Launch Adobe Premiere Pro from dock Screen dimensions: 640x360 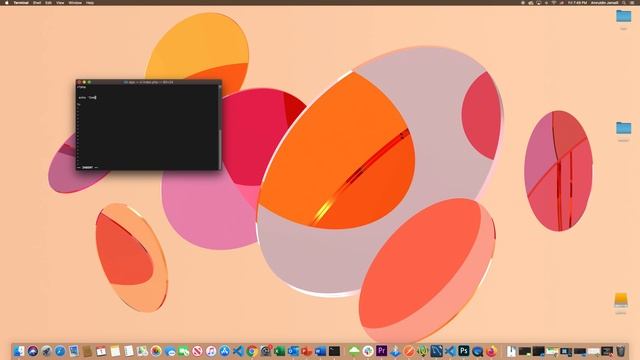382,351
